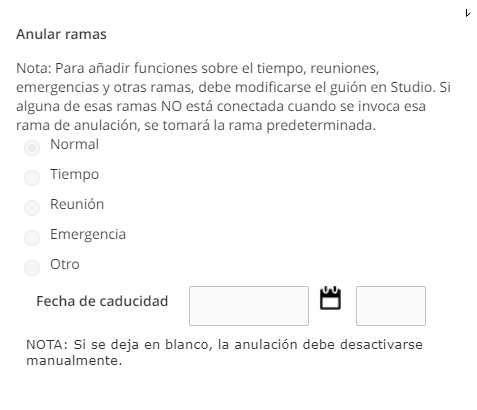The image size is (477, 410).
Task: Click the expiration date input field
Action: [249, 306]
